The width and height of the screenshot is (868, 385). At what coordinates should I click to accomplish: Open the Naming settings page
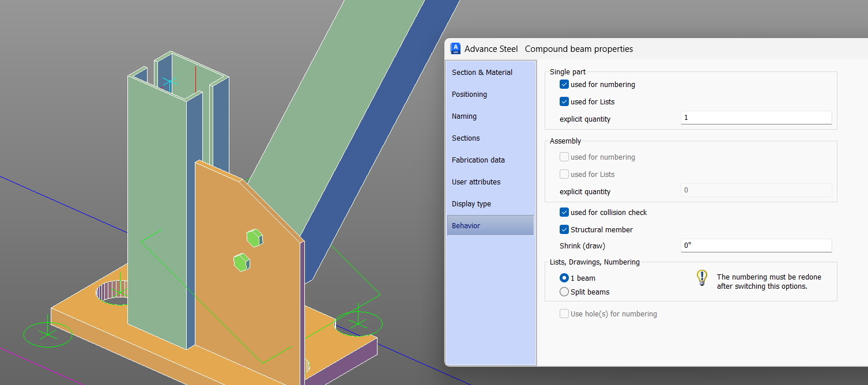[x=464, y=116]
